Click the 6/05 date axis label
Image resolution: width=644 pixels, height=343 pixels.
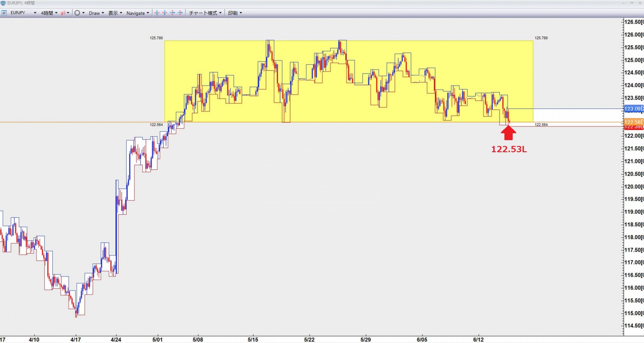click(422, 340)
